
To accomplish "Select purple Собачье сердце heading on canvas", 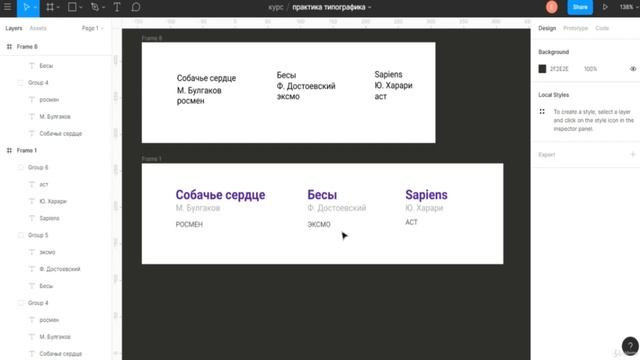I will pos(220,195).
